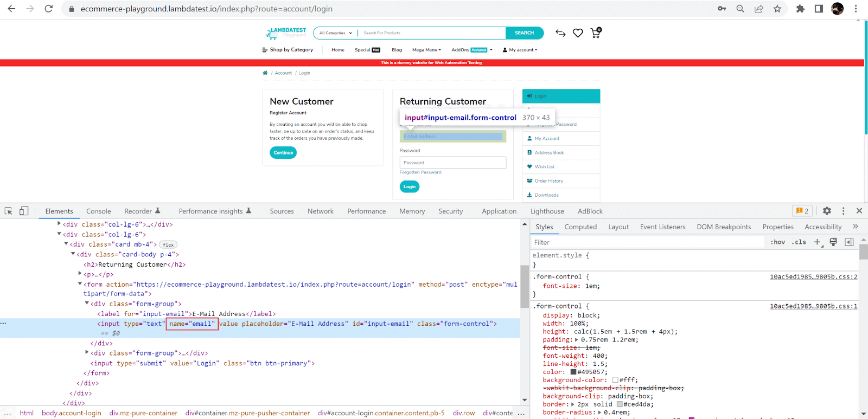Open the All Categories dropdown
868x419 pixels.
335,33
